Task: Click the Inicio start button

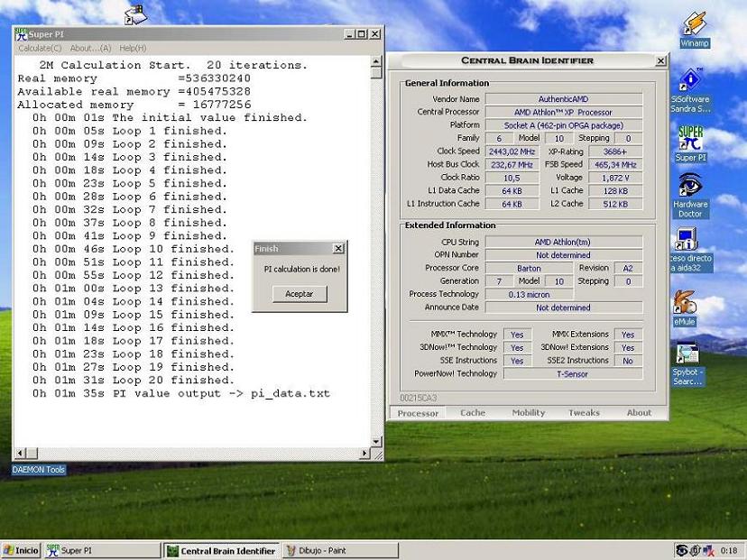Action: click(x=22, y=550)
